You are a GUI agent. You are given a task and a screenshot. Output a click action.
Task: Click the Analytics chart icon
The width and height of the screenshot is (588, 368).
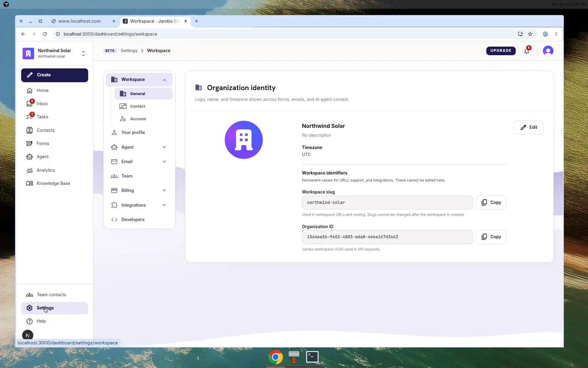point(29,170)
